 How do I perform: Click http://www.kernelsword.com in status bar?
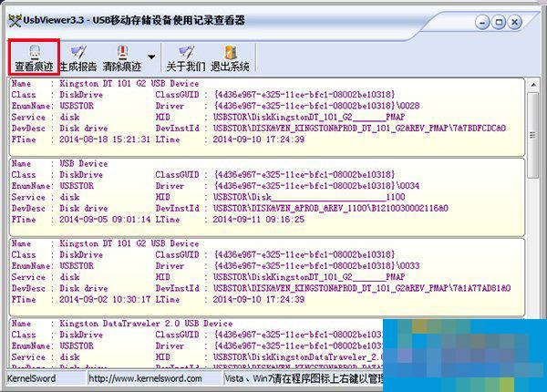coord(145,378)
